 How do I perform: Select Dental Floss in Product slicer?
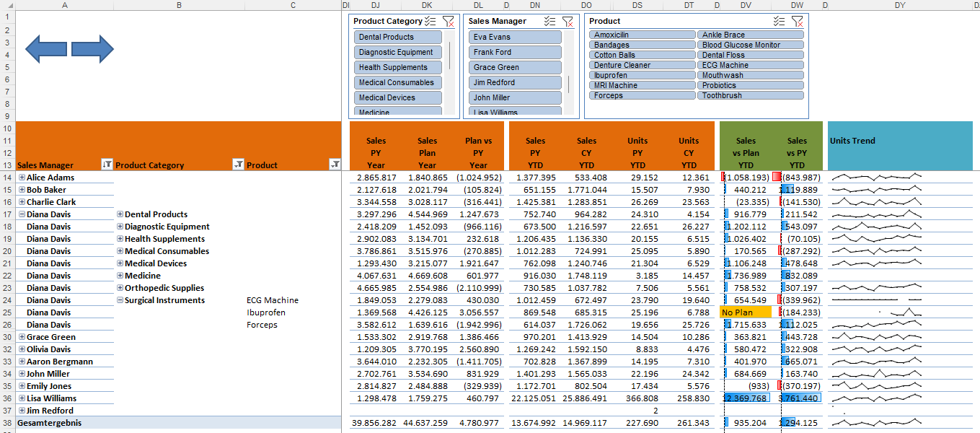(750, 55)
